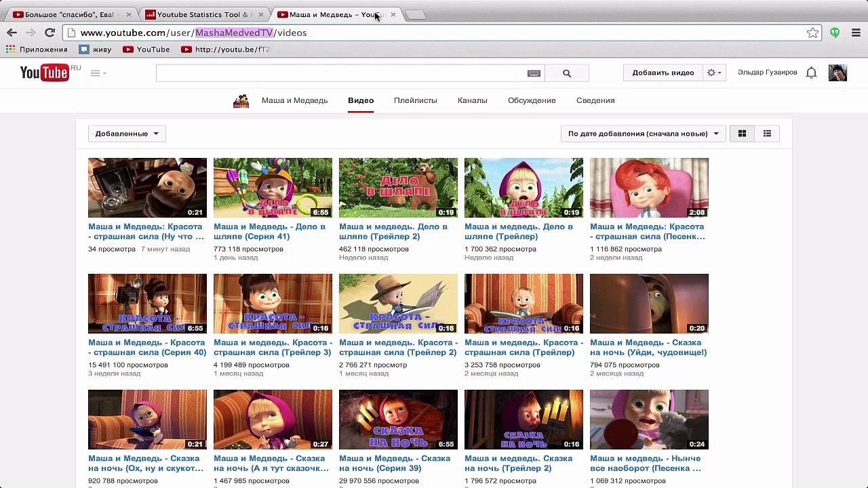This screenshot has width=868, height=488.
Task: Close the Youtube Statistics Tool browser tab
Action: coord(260,14)
